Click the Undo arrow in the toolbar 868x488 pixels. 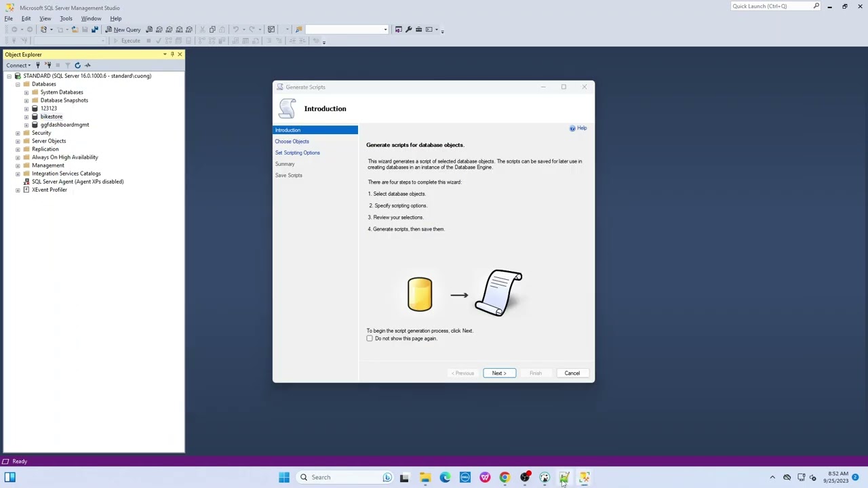pyautogui.click(x=235, y=30)
